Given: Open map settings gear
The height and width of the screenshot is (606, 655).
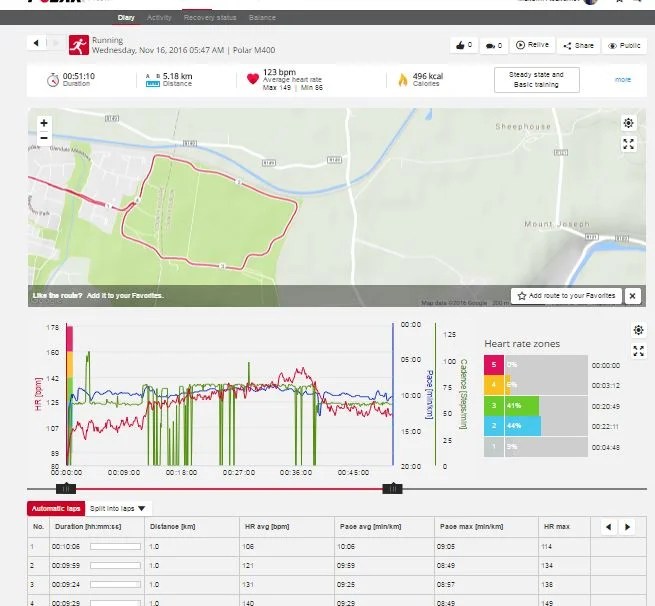Looking at the screenshot, I should (x=628, y=123).
